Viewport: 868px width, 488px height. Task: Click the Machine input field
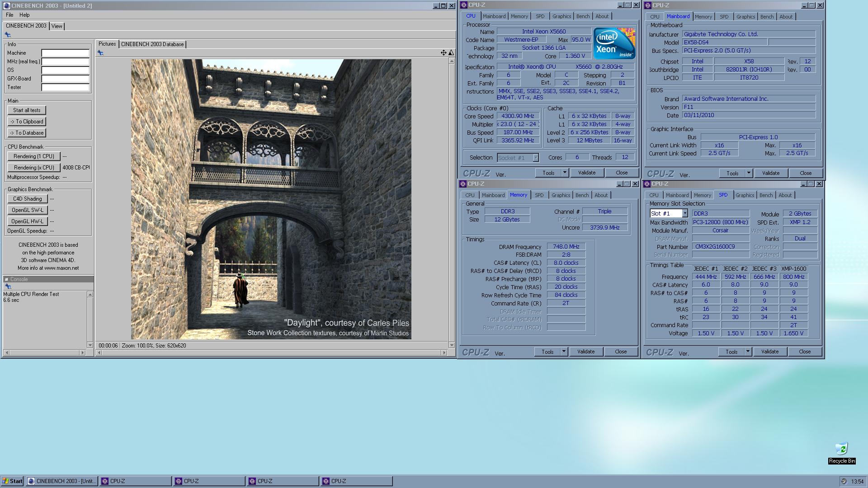coord(66,53)
